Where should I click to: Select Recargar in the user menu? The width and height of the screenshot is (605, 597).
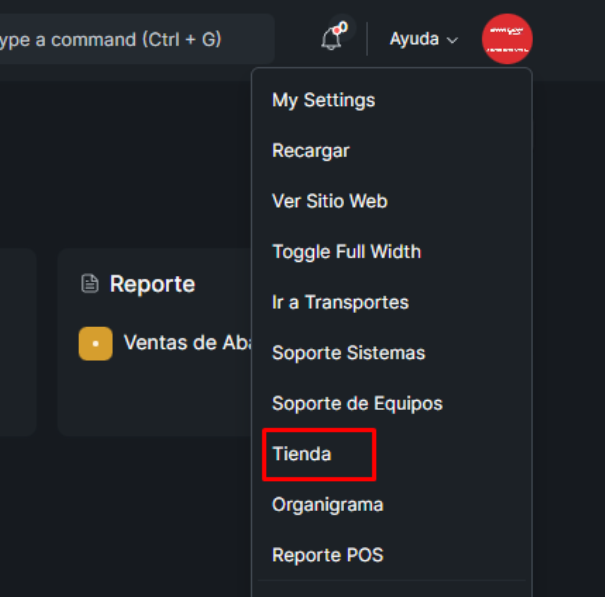coord(310,151)
